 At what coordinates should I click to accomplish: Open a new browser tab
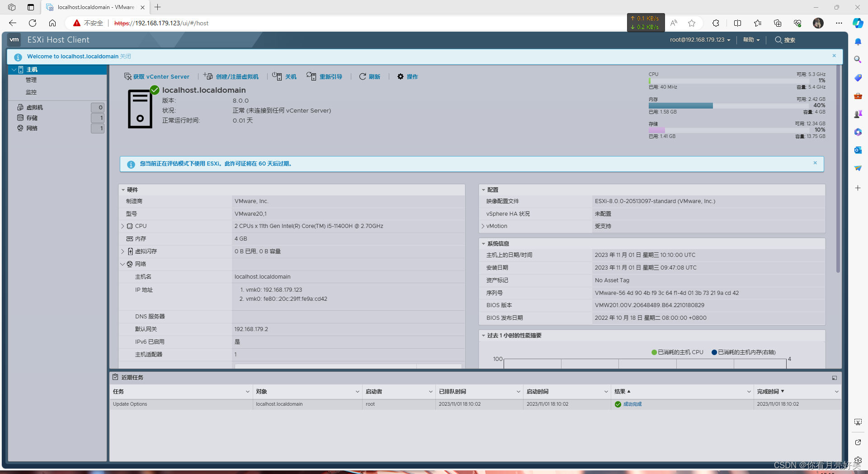[157, 7]
